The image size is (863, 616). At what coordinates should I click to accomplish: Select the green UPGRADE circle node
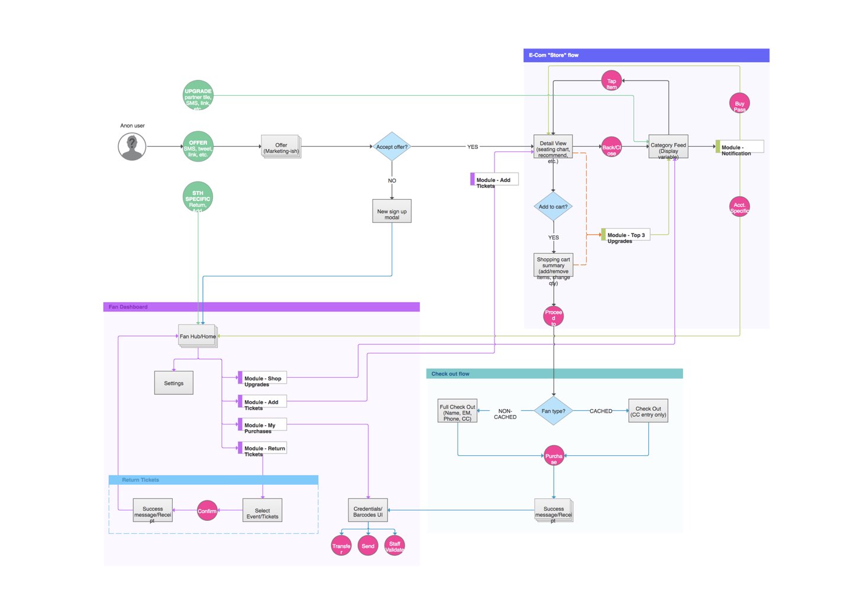point(198,96)
